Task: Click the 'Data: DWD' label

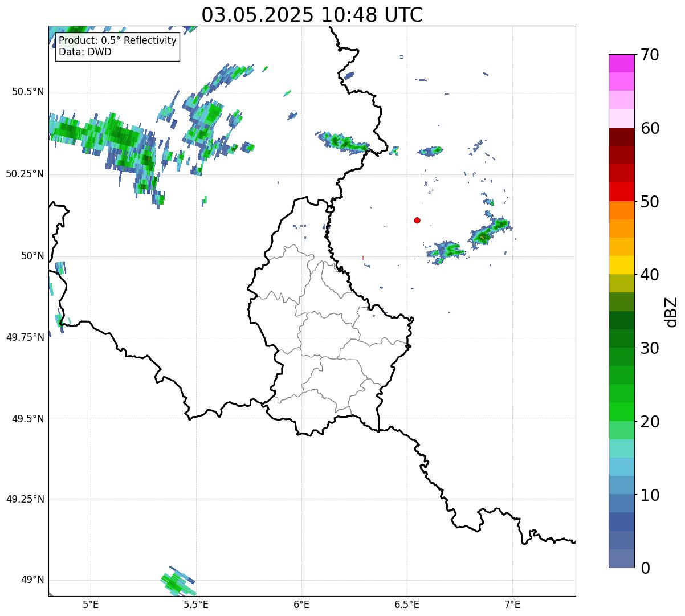Action: pos(85,52)
